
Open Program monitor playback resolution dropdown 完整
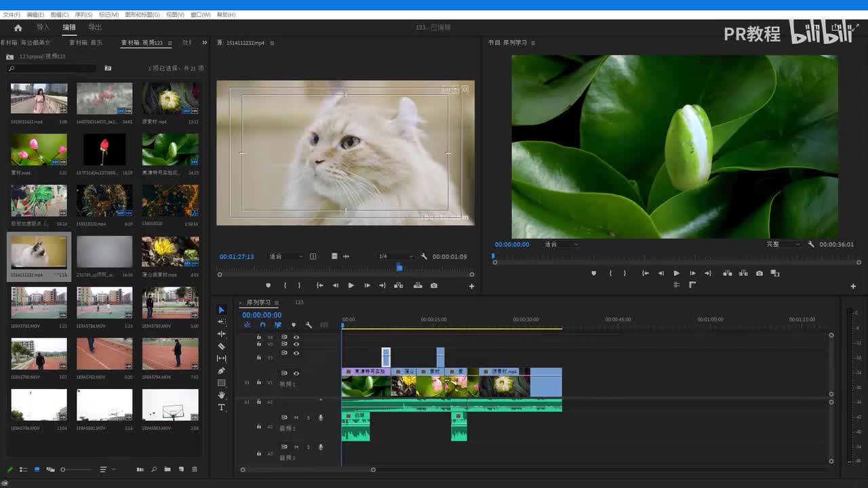pyautogui.click(x=783, y=245)
